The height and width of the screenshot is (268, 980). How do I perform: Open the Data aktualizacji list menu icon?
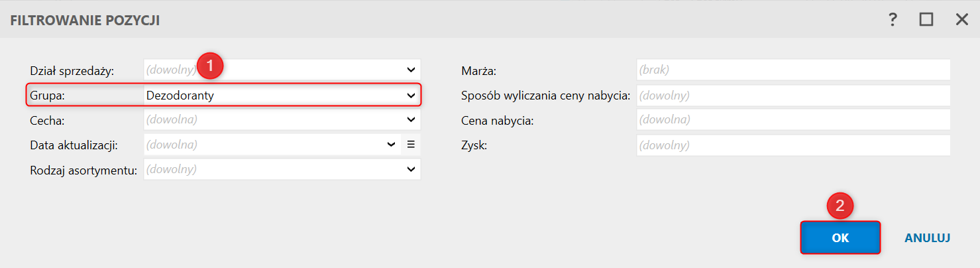point(411,145)
